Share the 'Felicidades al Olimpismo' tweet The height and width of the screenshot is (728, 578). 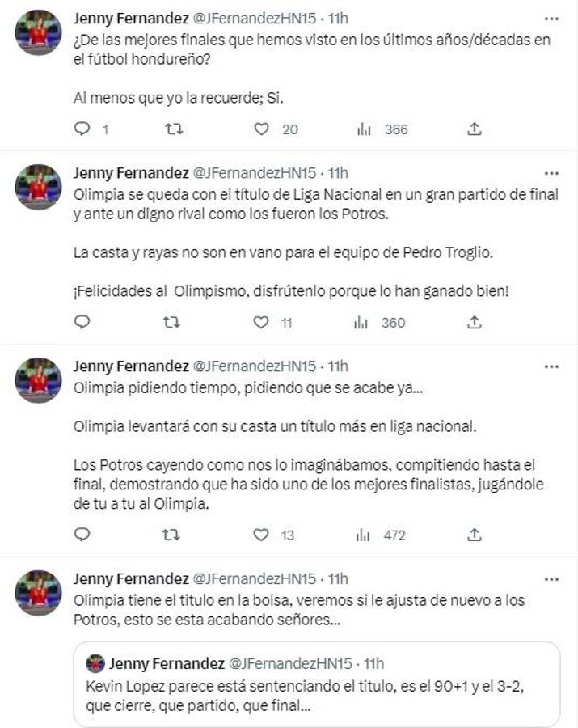475,322
